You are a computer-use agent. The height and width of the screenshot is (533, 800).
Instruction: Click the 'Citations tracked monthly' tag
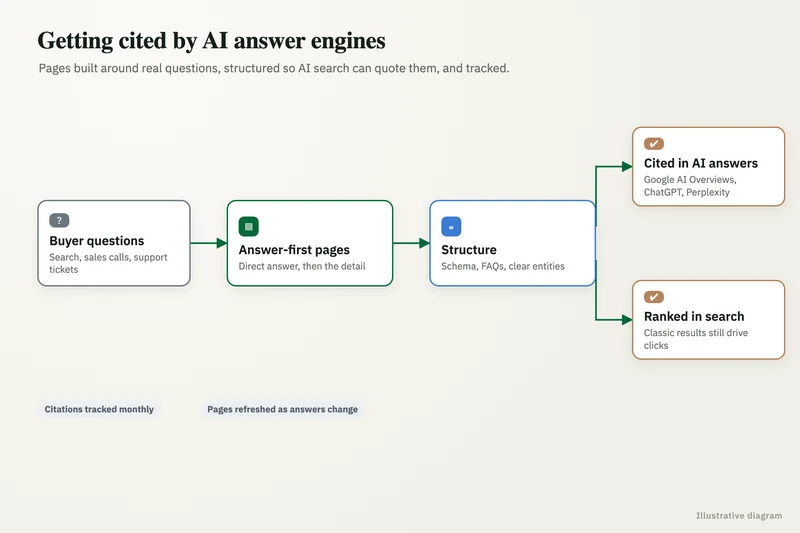click(x=99, y=409)
